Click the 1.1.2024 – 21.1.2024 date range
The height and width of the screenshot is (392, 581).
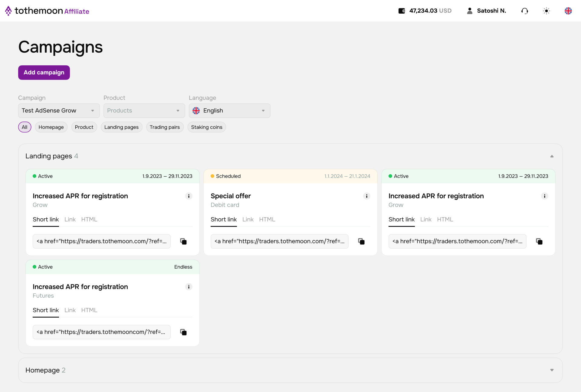click(347, 176)
